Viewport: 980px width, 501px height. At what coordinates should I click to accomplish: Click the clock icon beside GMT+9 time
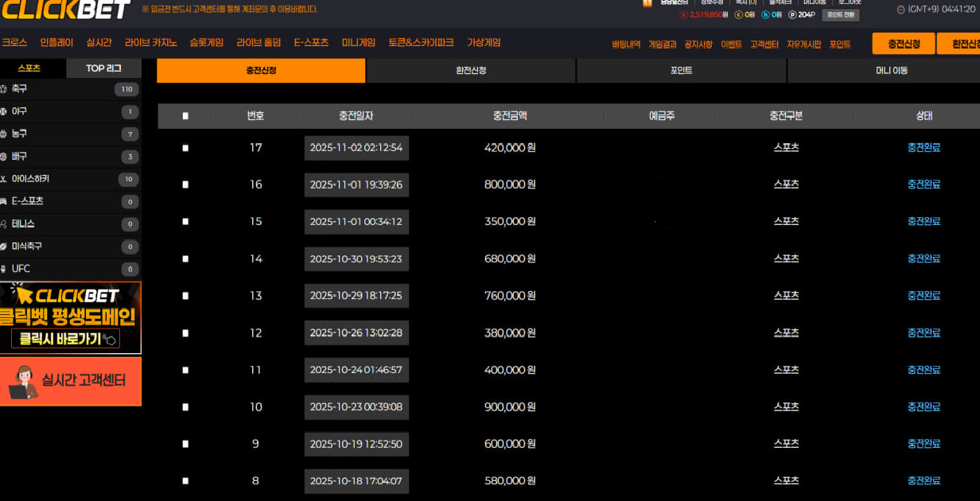point(900,10)
